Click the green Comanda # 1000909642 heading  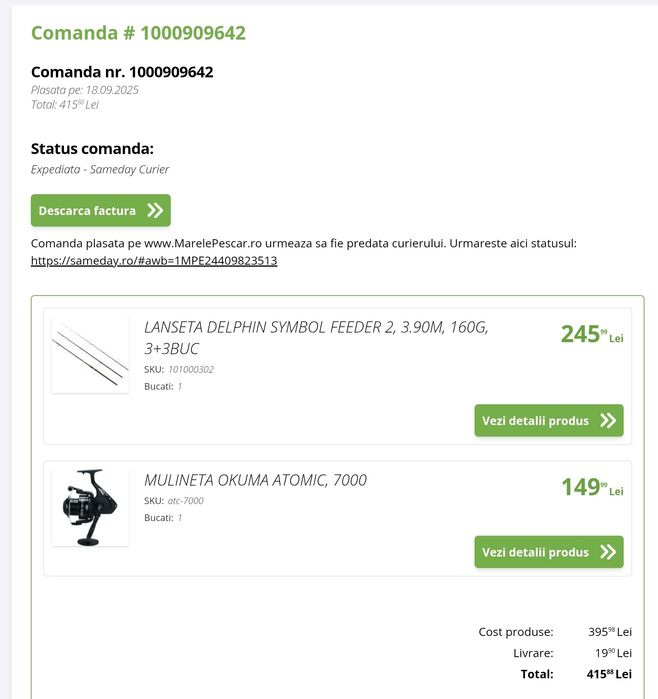tap(138, 33)
